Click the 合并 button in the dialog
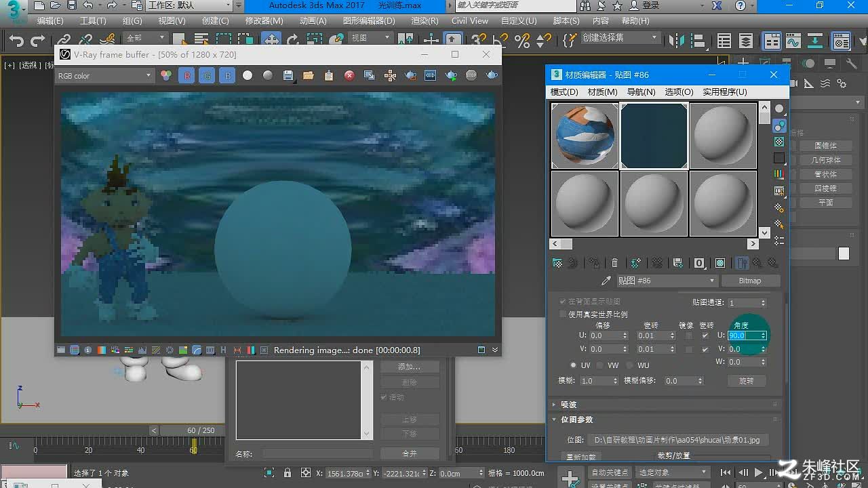This screenshot has width=868, height=488. click(410, 453)
